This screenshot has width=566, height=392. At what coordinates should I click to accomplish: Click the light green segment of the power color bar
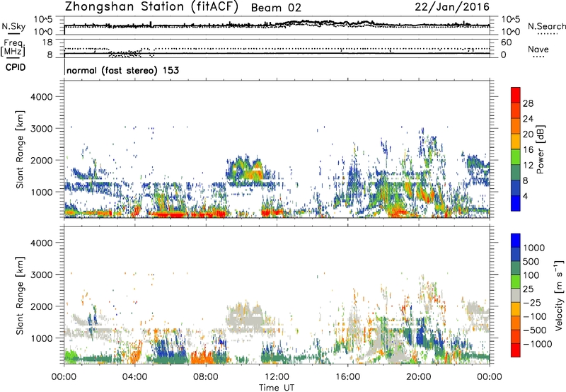point(516,156)
